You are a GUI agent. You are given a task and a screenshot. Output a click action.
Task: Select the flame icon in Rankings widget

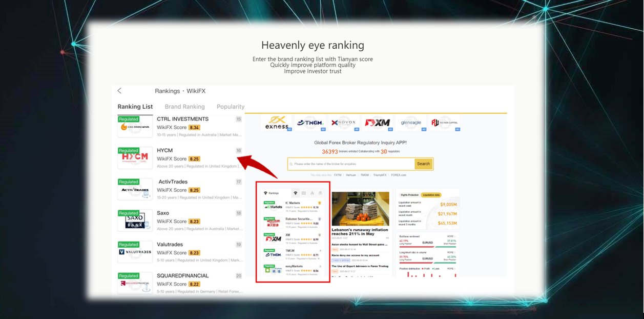point(312,193)
